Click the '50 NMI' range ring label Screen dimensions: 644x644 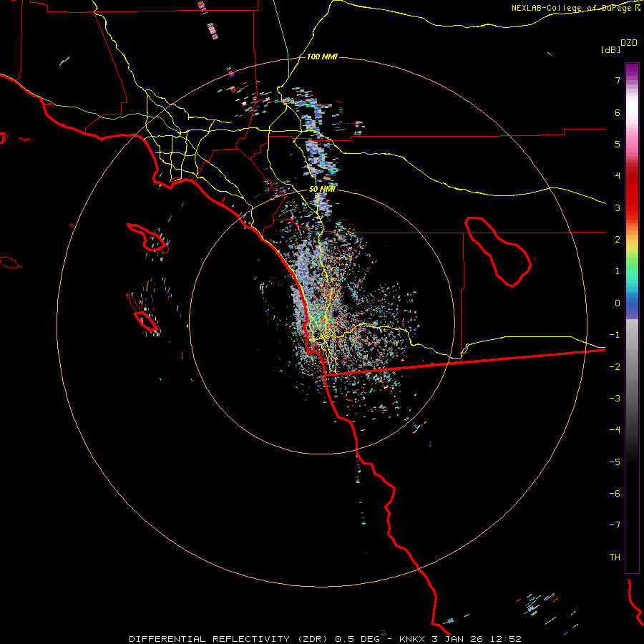322,189
